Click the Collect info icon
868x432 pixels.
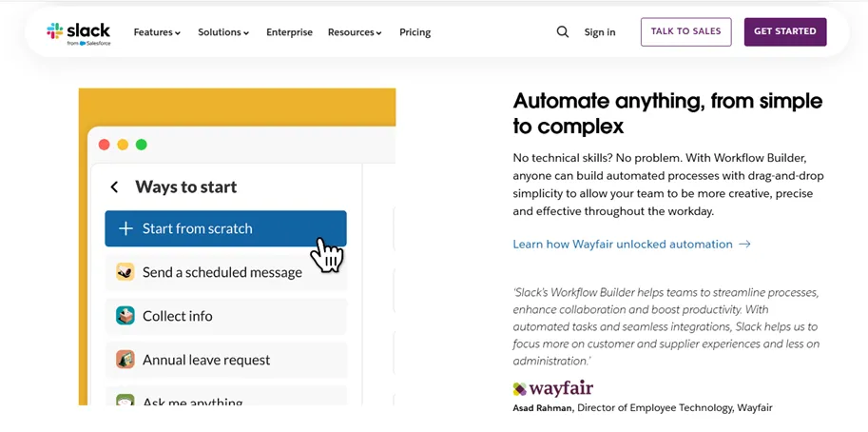point(125,316)
